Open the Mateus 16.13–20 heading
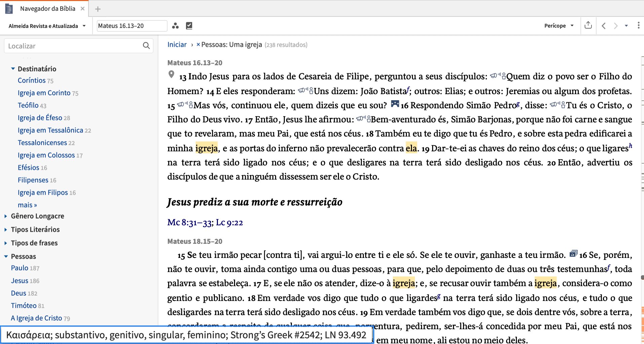Screen dimensions: 644x344 [x=195, y=63]
